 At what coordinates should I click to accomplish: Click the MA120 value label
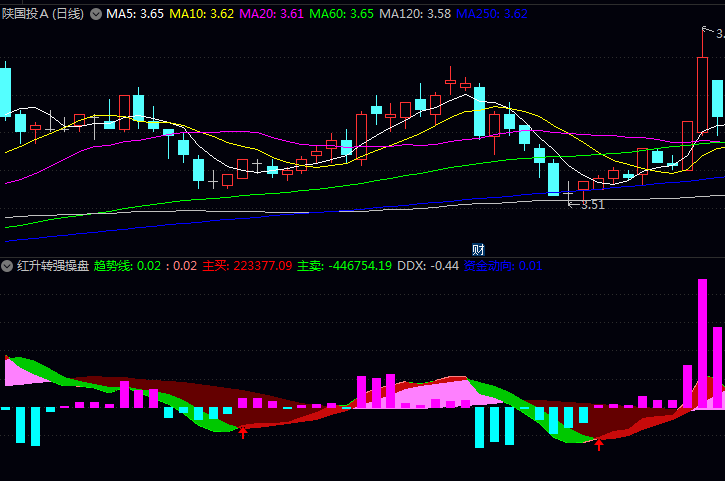pos(415,14)
